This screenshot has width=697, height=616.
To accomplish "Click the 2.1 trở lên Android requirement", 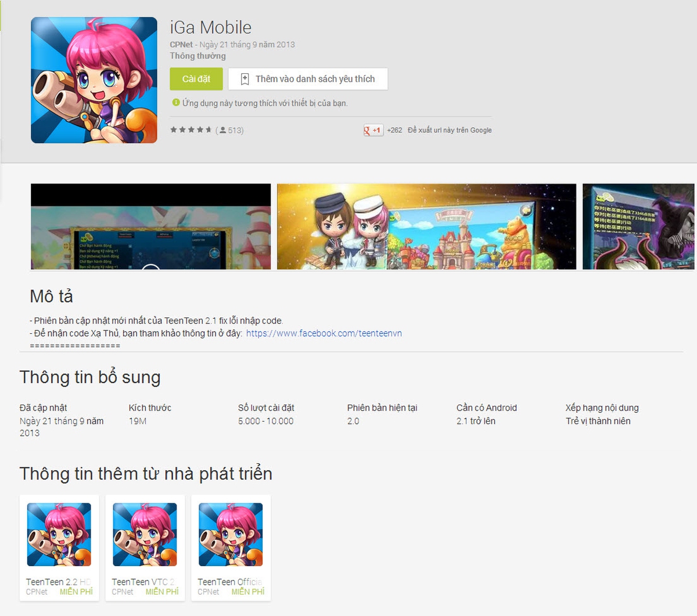I will [x=476, y=421].
